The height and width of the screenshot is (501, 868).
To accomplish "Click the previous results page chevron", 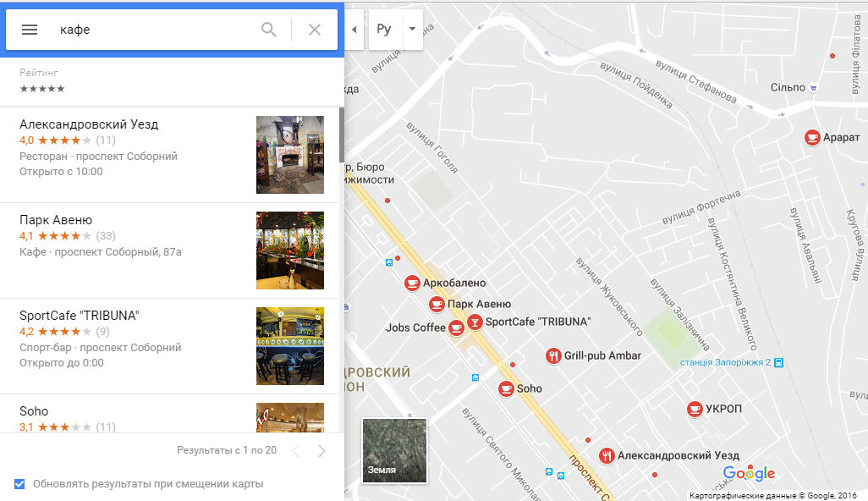I will (295, 450).
